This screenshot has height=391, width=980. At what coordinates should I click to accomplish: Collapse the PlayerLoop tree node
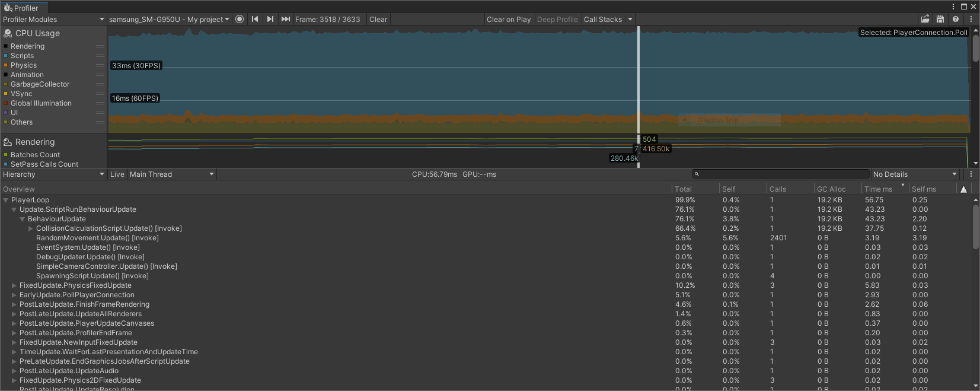click(6, 200)
